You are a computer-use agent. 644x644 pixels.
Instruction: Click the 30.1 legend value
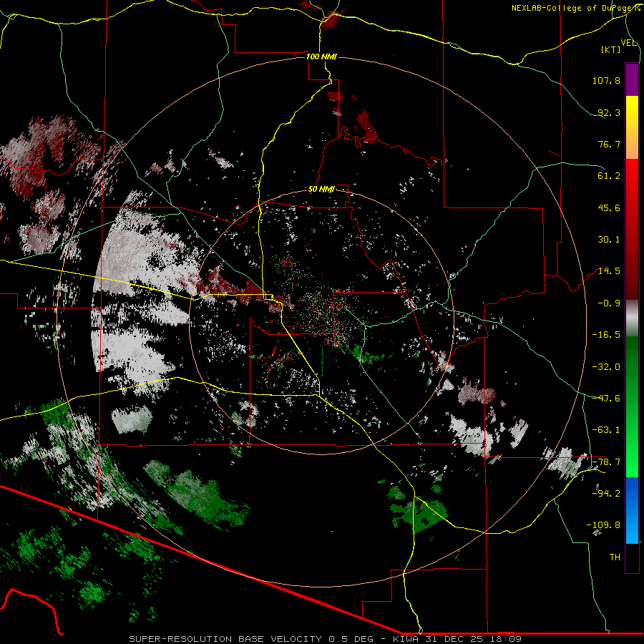(609, 240)
